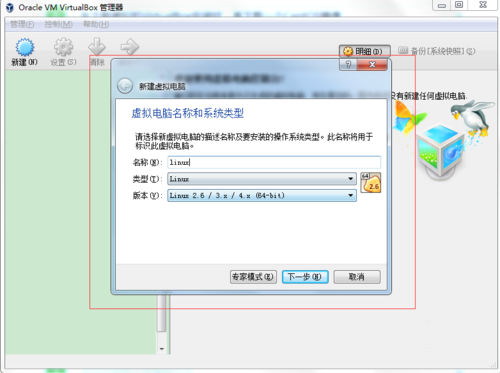Click the VM list scrollbar down arrow
Viewport: 500px width, 373px height.
pos(162,349)
